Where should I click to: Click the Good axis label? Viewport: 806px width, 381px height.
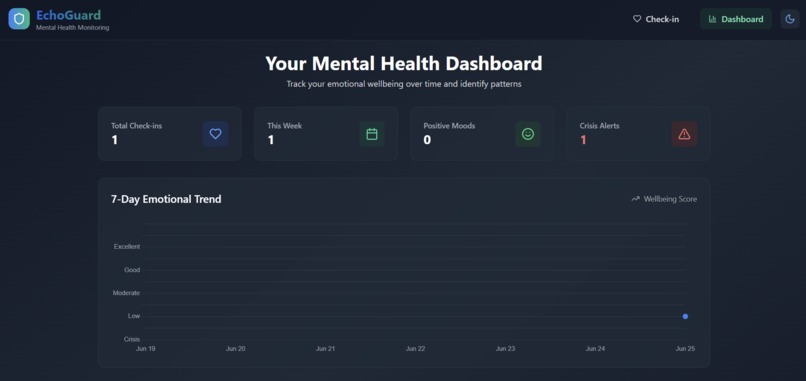[x=132, y=270]
